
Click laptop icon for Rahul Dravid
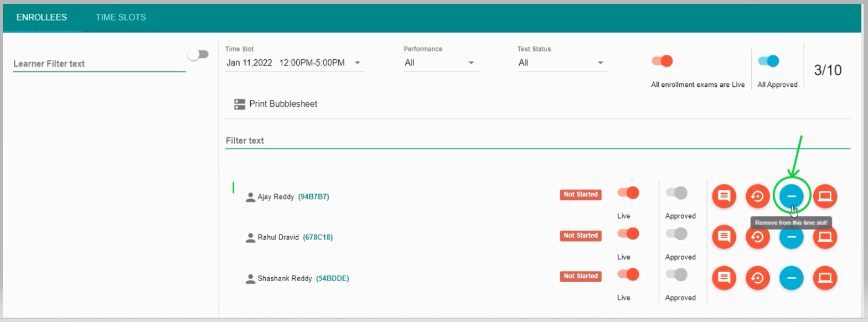coord(825,237)
